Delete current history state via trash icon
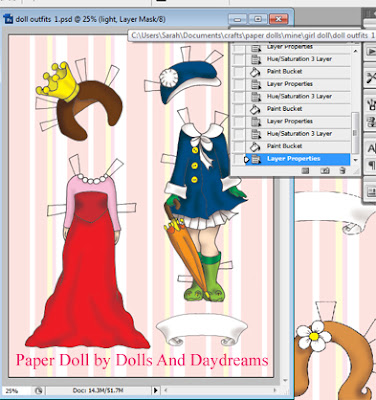Viewport: 376px width, 400px height. point(342,171)
